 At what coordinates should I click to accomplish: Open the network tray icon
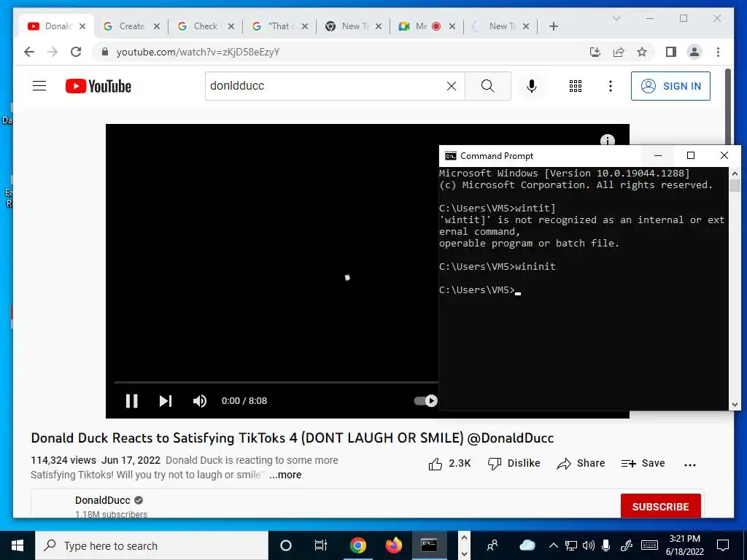(570, 545)
